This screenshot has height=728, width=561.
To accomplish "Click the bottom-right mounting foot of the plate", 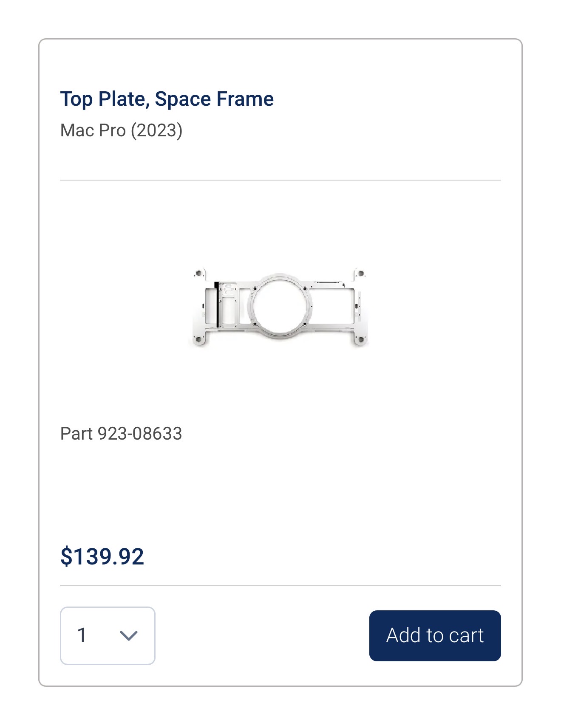I will coord(360,339).
